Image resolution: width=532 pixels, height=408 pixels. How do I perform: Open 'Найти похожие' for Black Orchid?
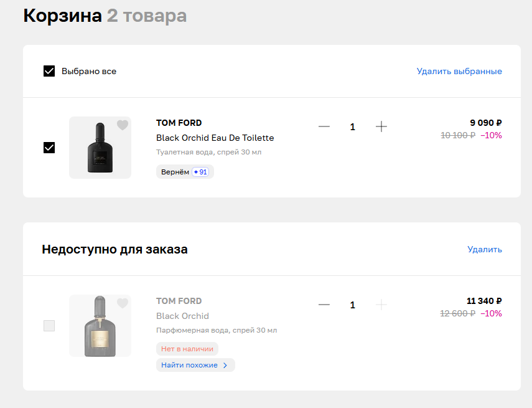[x=195, y=365]
